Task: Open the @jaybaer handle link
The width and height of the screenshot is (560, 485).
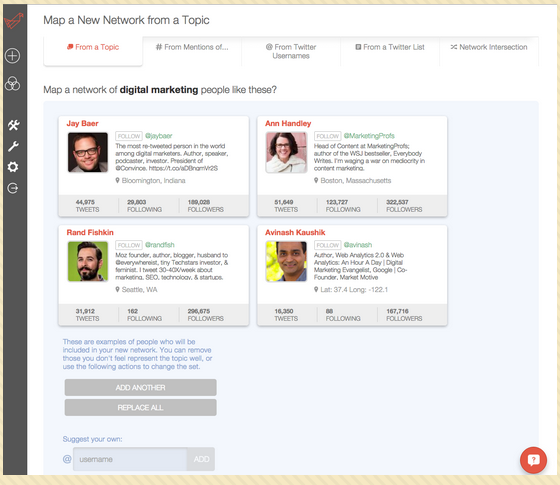Action: pyautogui.click(x=159, y=136)
